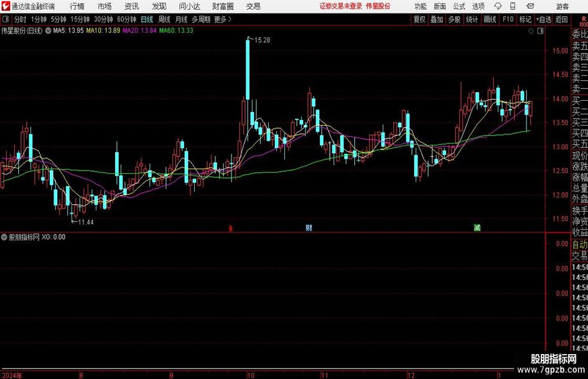Switch to 5分钟 period tab
Screen dimensions: 588x379
click(58, 19)
